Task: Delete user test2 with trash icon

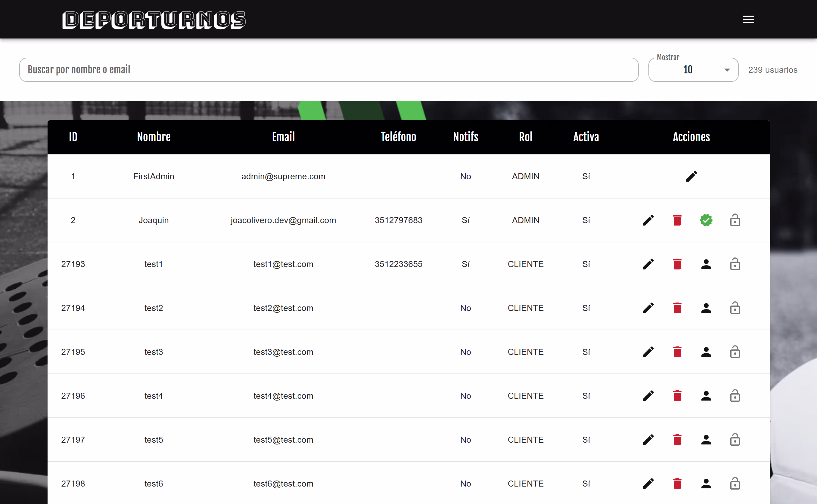Action: 677,308
